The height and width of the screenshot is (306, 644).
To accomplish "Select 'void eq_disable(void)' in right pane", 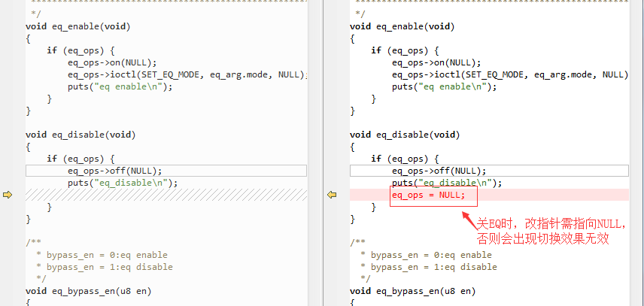I will pyautogui.click(x=405, y=135).
